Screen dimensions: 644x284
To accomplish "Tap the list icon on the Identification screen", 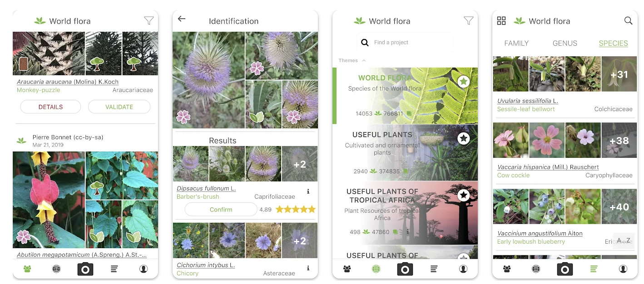I will [274, 269].
